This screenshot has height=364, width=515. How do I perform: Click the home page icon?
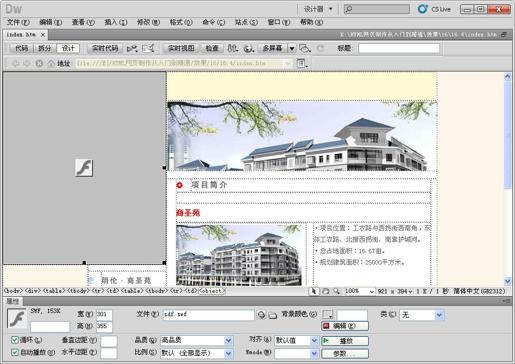[51, 63]
